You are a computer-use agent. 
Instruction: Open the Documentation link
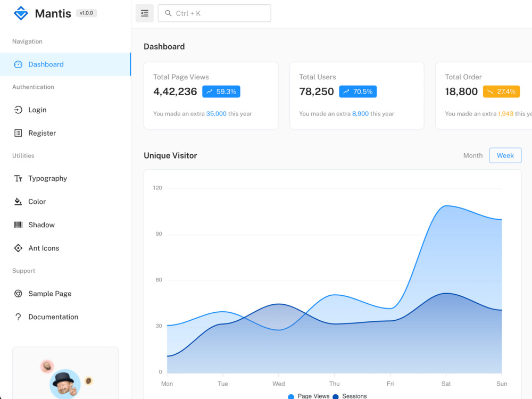coord(65,317)
